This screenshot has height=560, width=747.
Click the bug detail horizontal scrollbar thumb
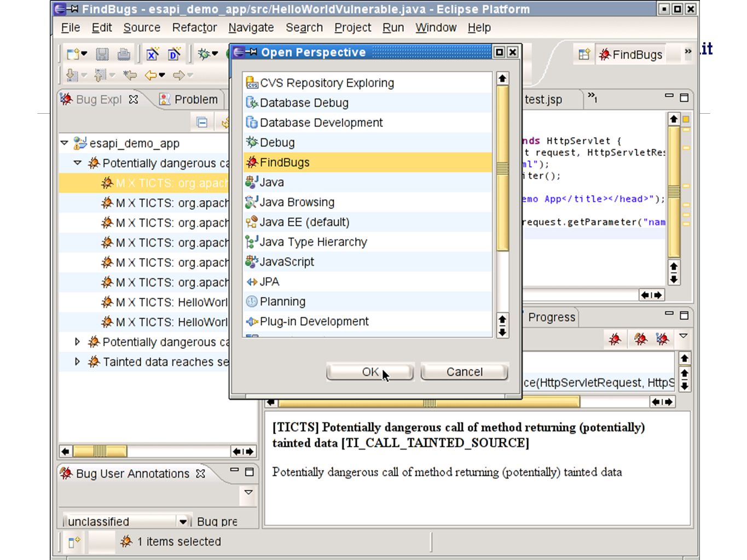(x=429, y=402)
